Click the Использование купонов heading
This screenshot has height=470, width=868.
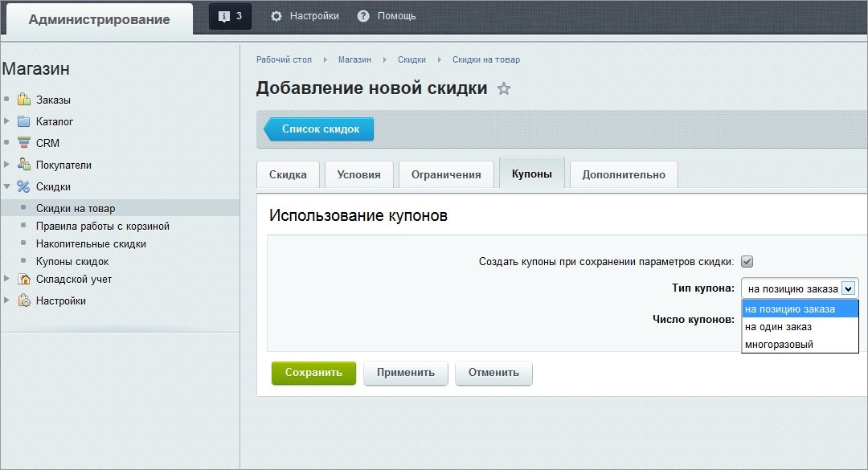click(x=358, y=215)
